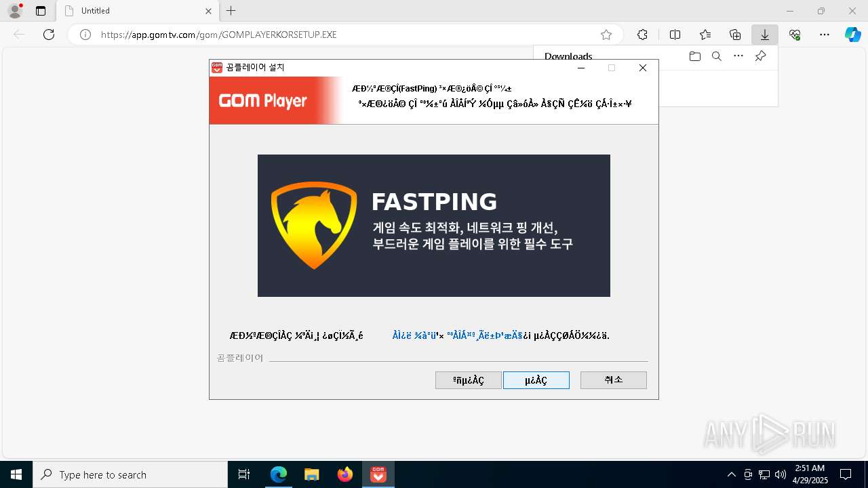Click the highlighted middle agree button
This screenshot has width=868, height=488.
[536, 380]
